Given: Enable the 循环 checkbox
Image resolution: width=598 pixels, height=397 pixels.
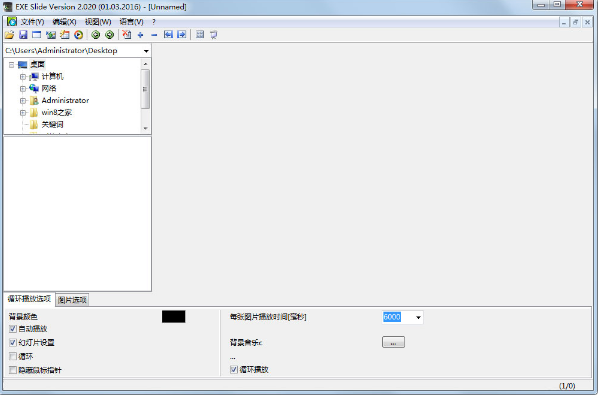Looking at the screenshot, I should point(13,356).
